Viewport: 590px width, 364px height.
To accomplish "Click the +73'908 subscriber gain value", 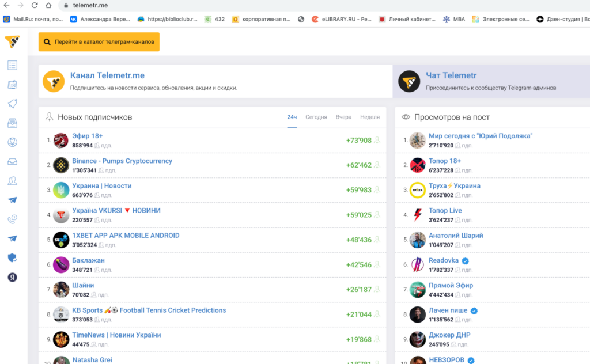I will (x=358, y=141).
